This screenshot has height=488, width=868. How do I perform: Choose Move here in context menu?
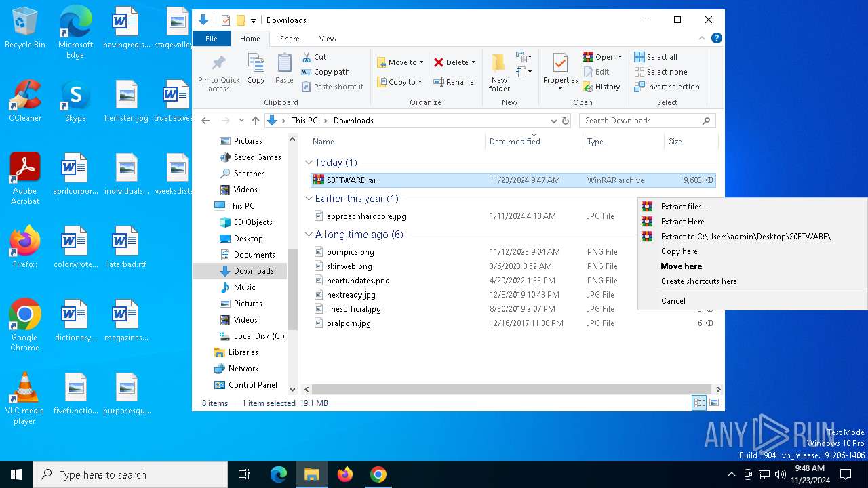click(752, 266)
